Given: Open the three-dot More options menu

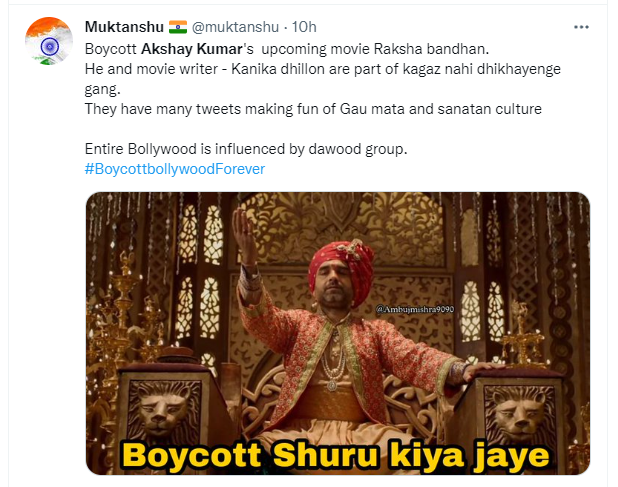Looking at the screenshot, I should [x=581, y=27].
